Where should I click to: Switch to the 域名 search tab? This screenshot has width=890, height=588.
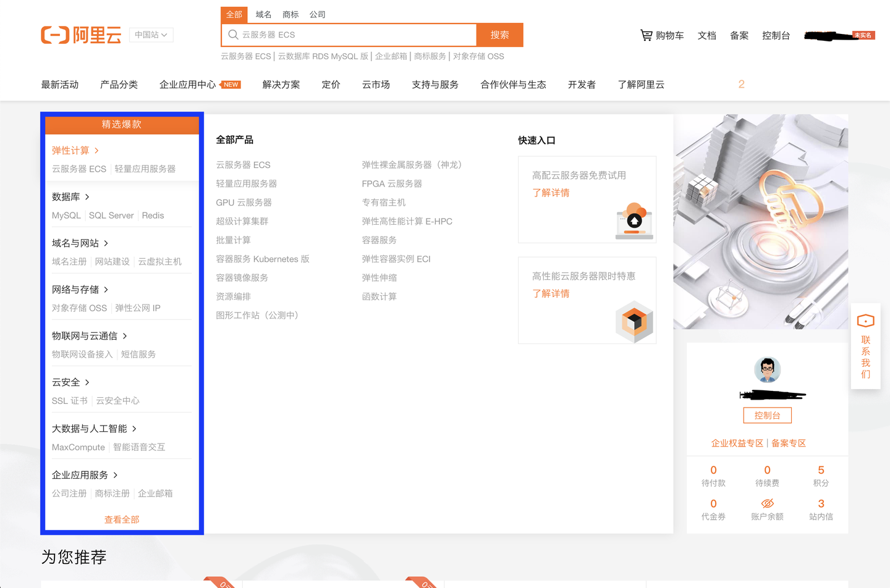click(x=263, y=14)
